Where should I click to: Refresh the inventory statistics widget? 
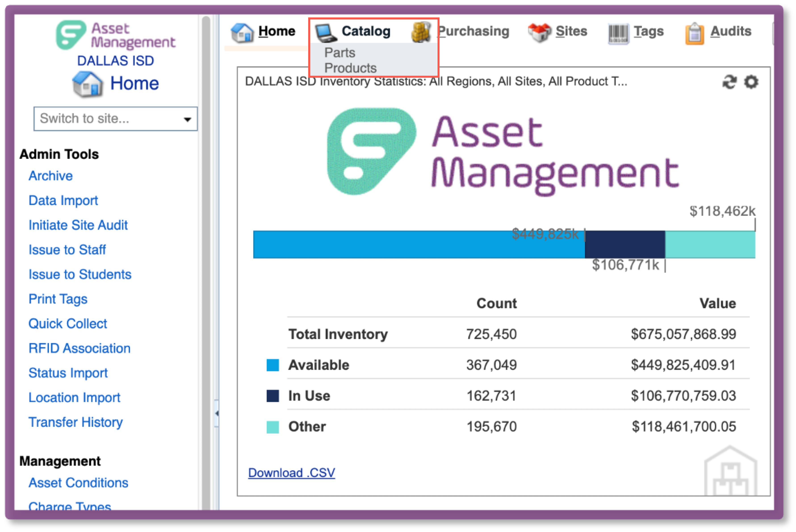729,82
